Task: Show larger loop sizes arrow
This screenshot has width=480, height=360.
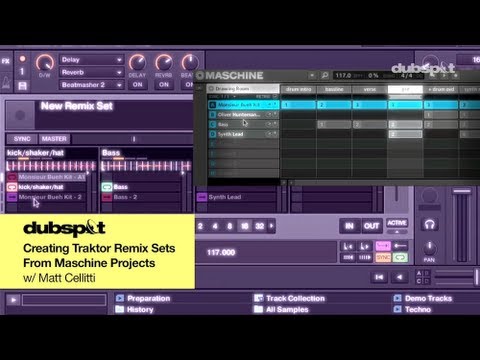Action: click(271, 226)
